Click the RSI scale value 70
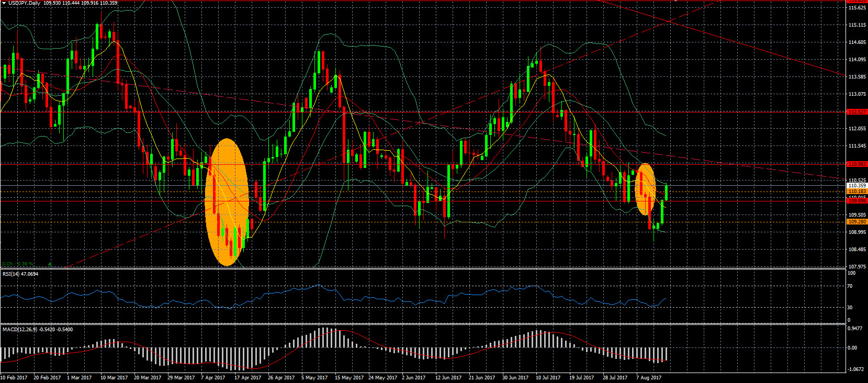 pos(850,286)
